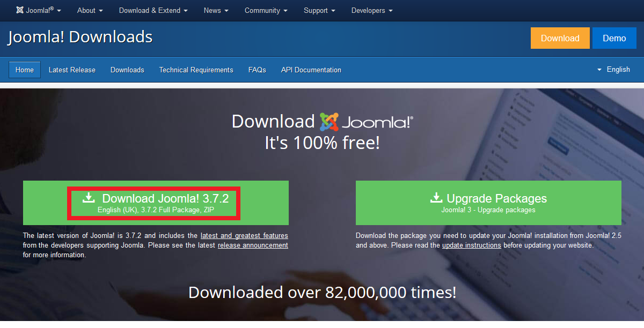Click the blue Demo button
Image resolution: width=644 pixels, height=328 pixels.
[614, 38]
